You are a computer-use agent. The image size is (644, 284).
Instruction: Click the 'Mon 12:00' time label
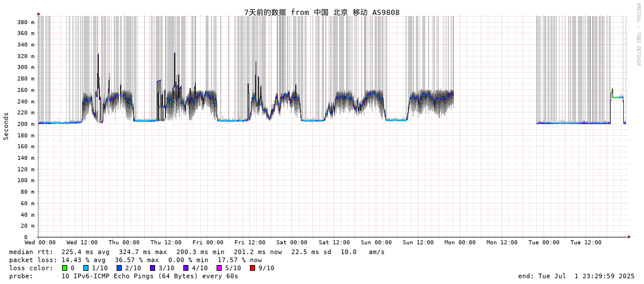(x=502, y=243)
